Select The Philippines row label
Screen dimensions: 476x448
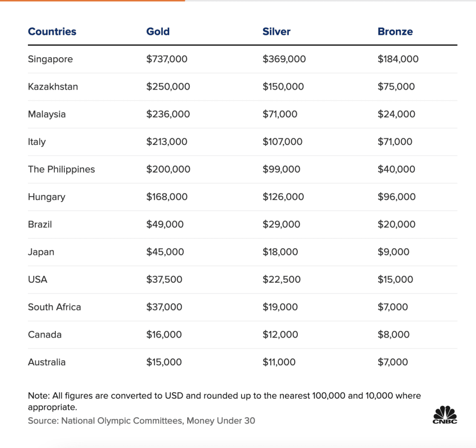[x=61, y=169]
